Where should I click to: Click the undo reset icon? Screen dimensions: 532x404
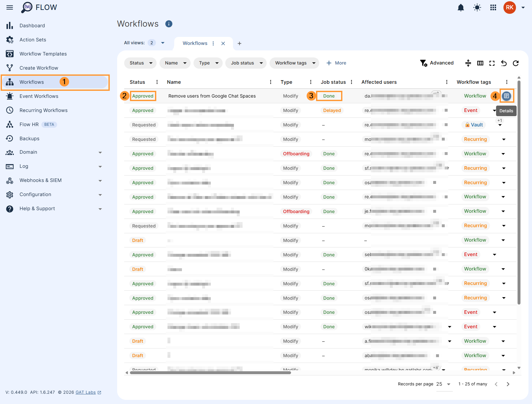click(x=504, y=63)
